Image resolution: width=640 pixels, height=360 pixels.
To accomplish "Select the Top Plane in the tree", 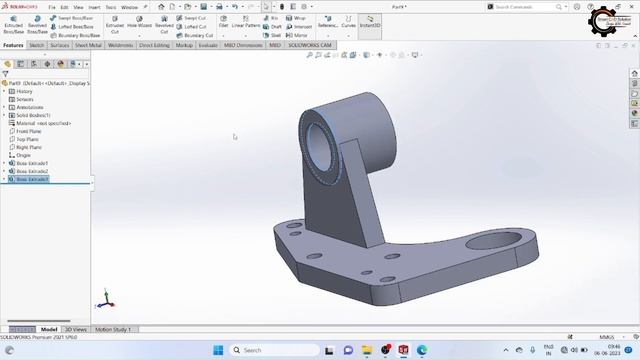I will (x=24, y=140).
